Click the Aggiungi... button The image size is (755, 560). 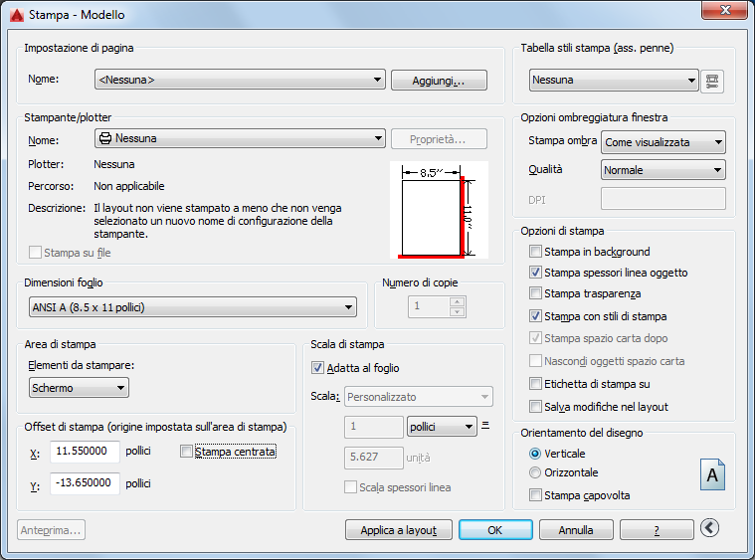pos(439,81)
